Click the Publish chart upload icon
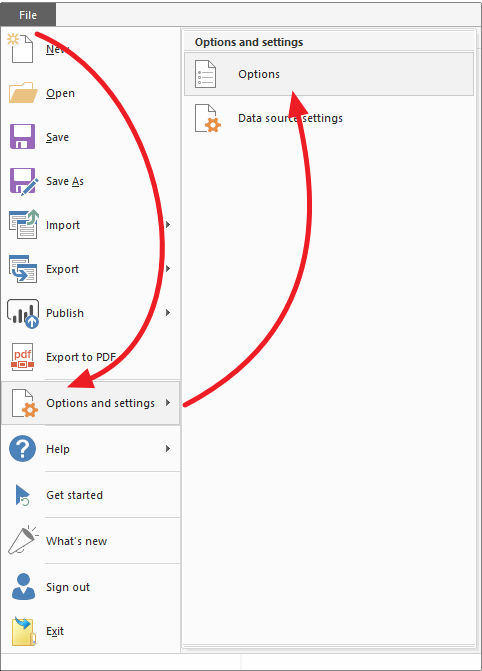 click(23, 314)
